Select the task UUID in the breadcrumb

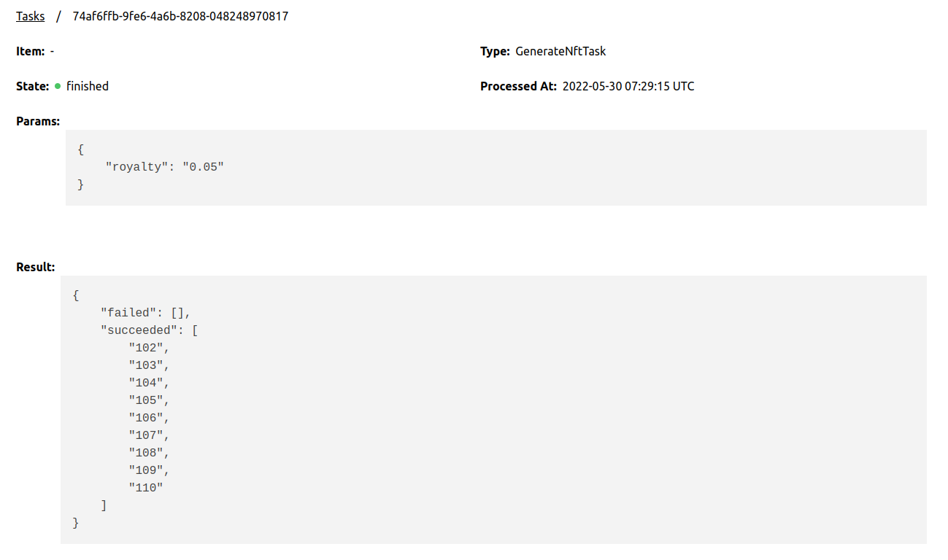click(x=179, y=15)
